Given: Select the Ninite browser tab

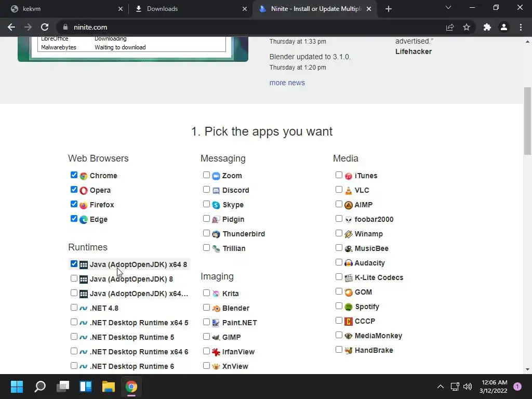Looking at the screenshot, I should [x=314, y=9].
